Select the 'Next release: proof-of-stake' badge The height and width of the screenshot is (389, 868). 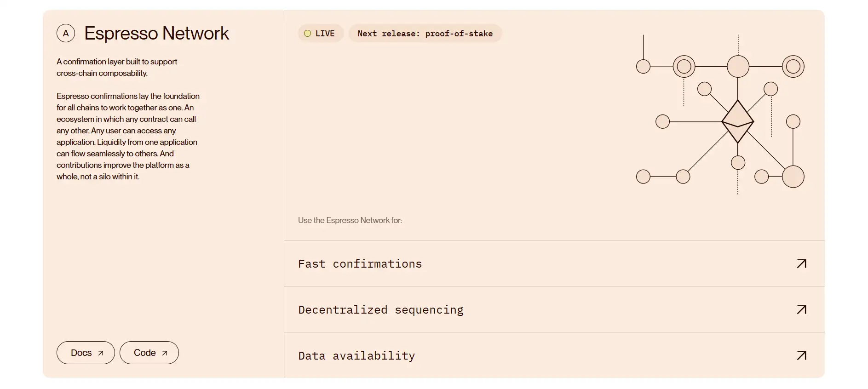425,34
